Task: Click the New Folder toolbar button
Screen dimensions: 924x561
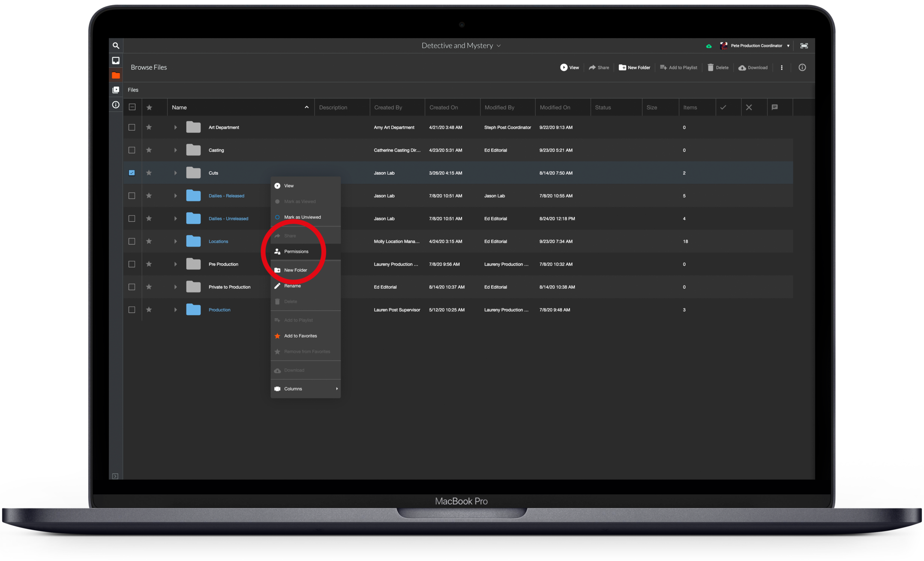Action: tap(634, 67)
